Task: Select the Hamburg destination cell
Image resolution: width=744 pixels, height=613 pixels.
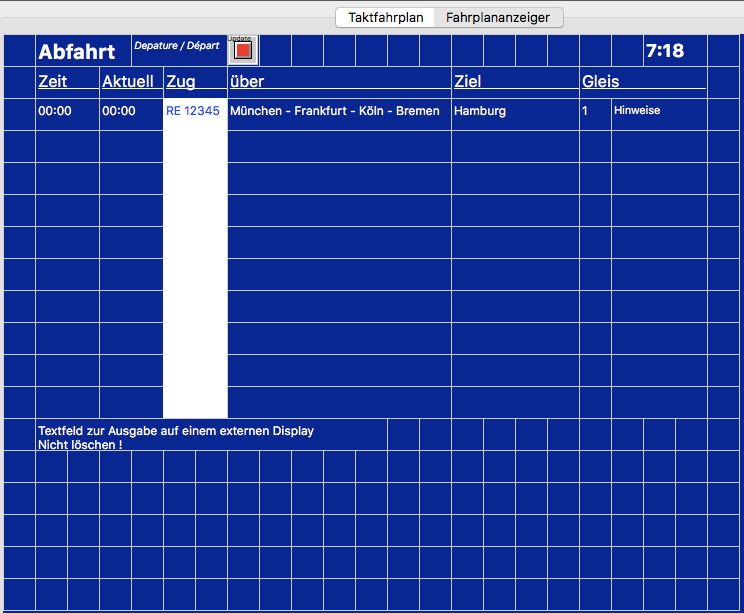Action: tap(480, 111)
